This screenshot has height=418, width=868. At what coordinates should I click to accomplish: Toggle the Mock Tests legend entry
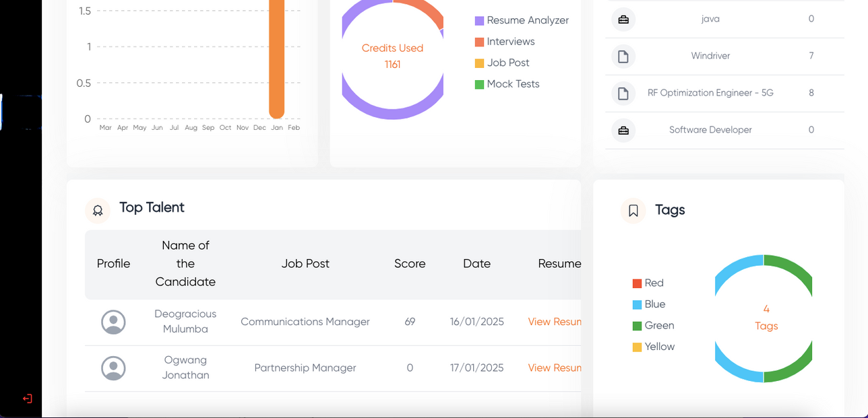point(507,84)
